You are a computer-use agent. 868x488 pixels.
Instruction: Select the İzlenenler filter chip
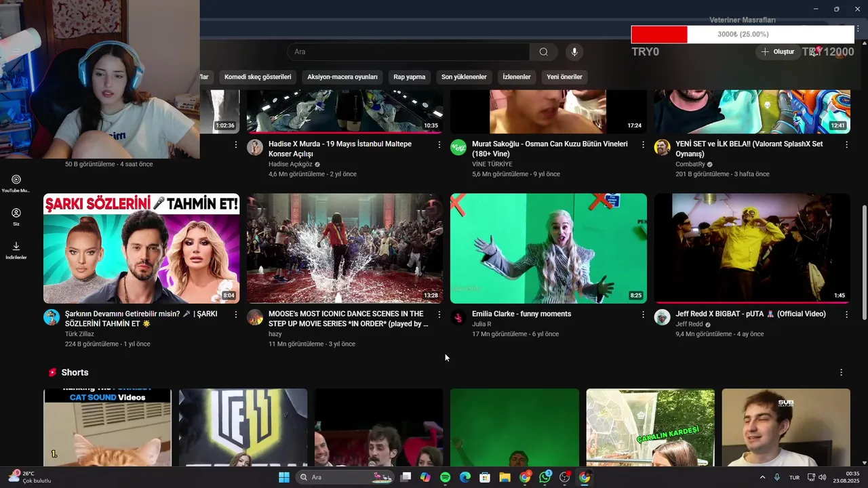pos(517,77)
